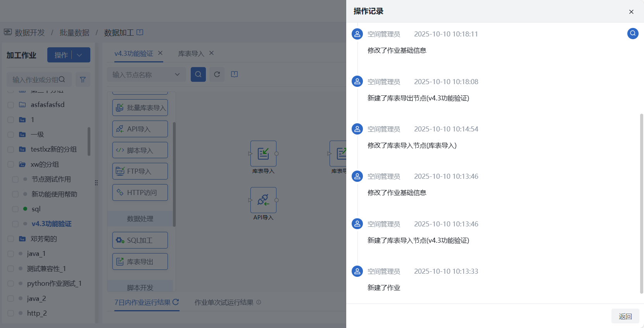The width and height of the screenshot is (644, 328).
Task: Click the refresh icon beside 7日内作业运行结果
Action: (176, 302)
